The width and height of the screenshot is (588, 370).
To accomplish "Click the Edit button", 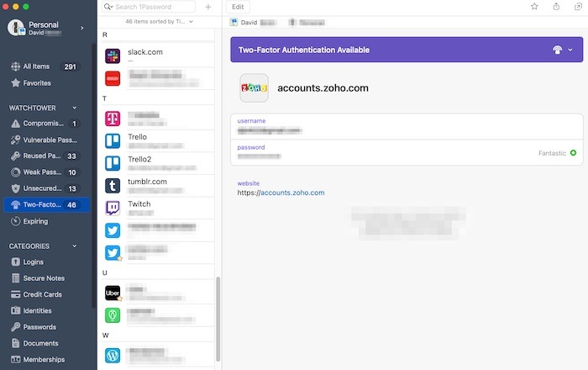I will (x=239, y=7).
